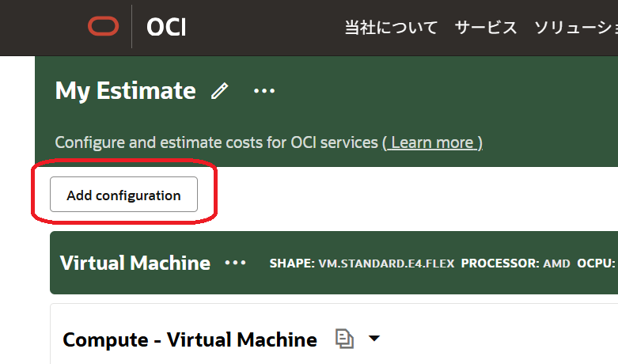
Task: Open My Estimate more options ellipsis
Action: pos(264,91)
